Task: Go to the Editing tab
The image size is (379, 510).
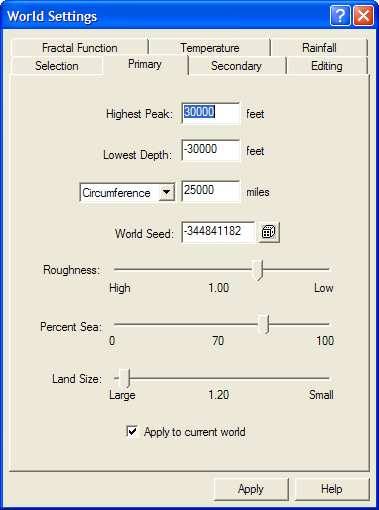Action: coord(327,66)
